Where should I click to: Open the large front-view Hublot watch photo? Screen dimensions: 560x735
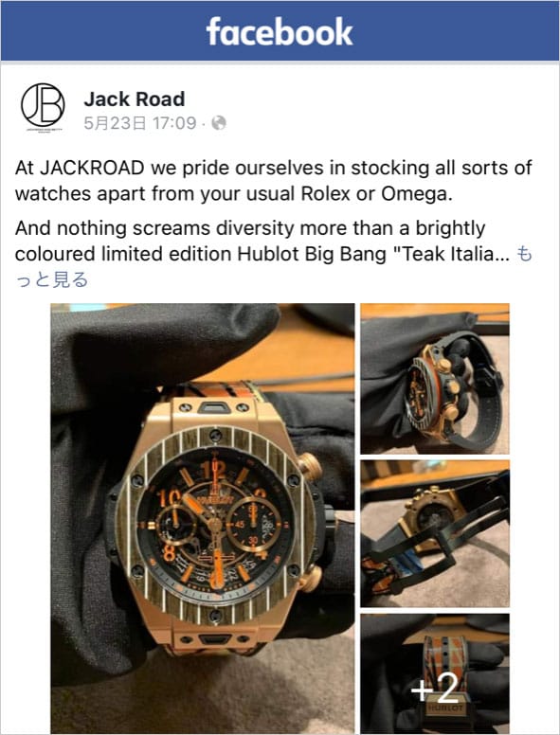(203, 518)
